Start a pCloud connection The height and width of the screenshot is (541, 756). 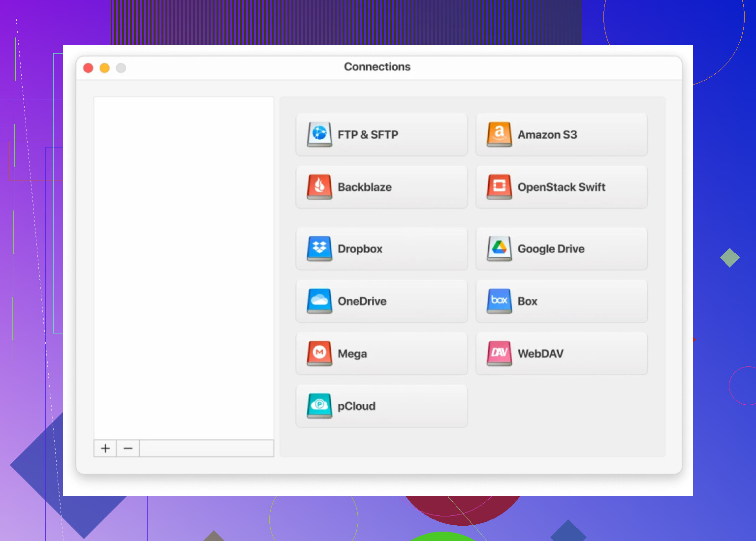[x=381, y=406]
